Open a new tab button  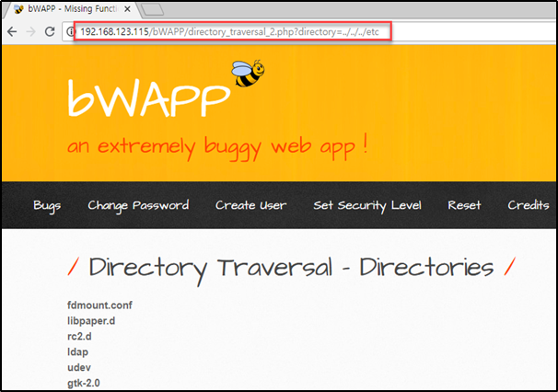(x=153, y=9)
